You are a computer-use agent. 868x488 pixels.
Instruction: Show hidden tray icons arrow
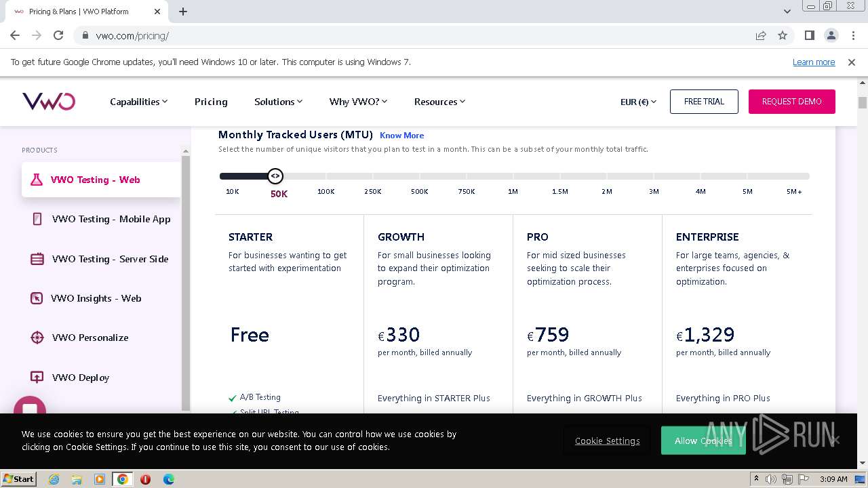click(x=756, y=479)
